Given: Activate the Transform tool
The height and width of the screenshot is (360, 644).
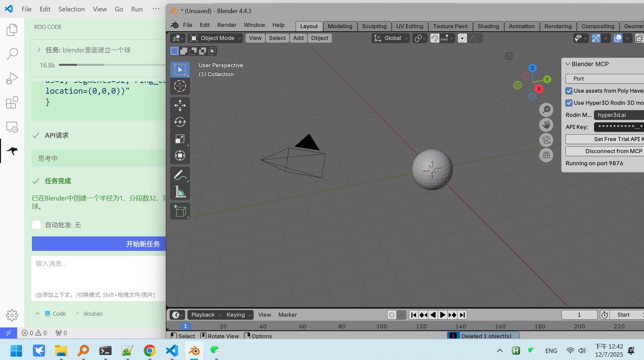Looking at the screenshot, I should pos(180,155).
